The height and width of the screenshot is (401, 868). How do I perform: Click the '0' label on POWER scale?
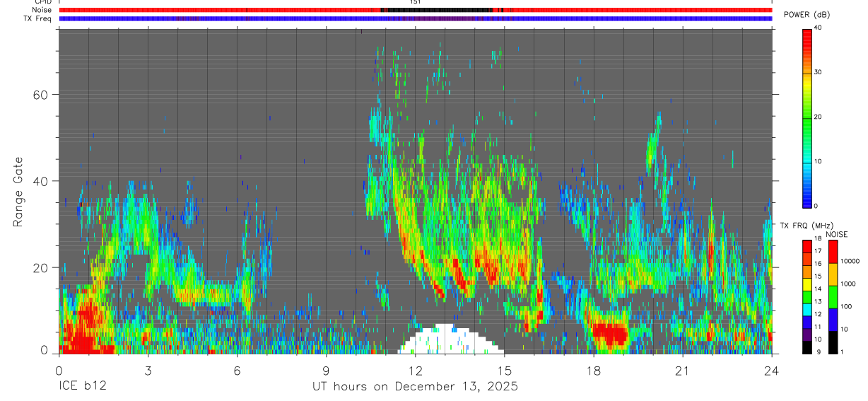(x=816, y=206)
